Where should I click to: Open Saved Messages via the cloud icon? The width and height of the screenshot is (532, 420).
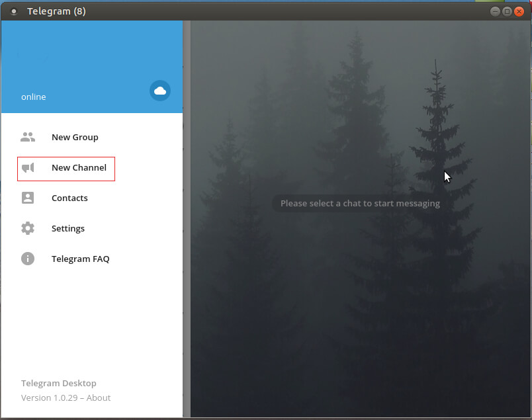[x=159, y=91]
